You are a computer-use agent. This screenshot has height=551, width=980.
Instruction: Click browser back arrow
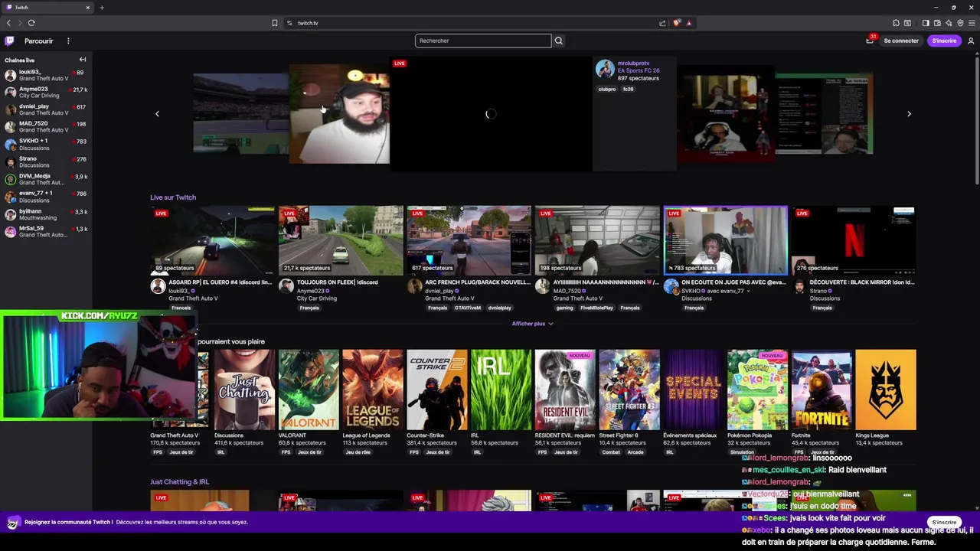point(8,23)
